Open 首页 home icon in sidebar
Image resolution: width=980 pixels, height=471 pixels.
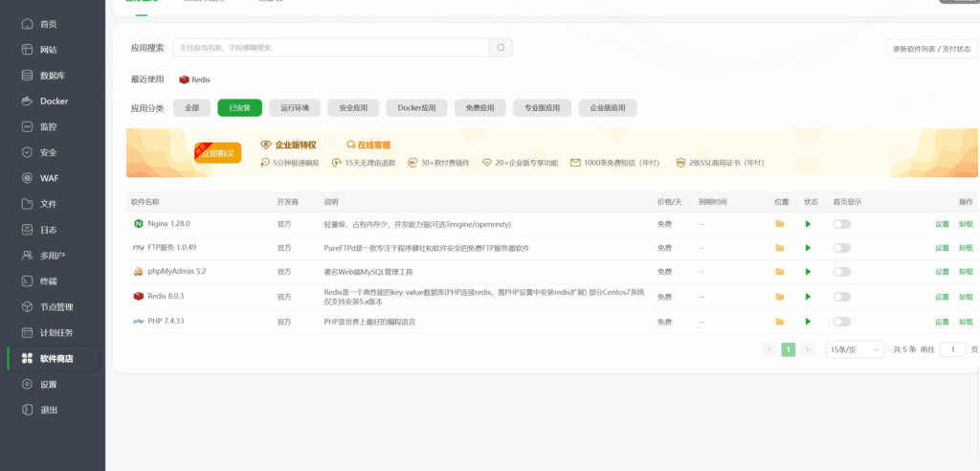(x=27, y=24)
